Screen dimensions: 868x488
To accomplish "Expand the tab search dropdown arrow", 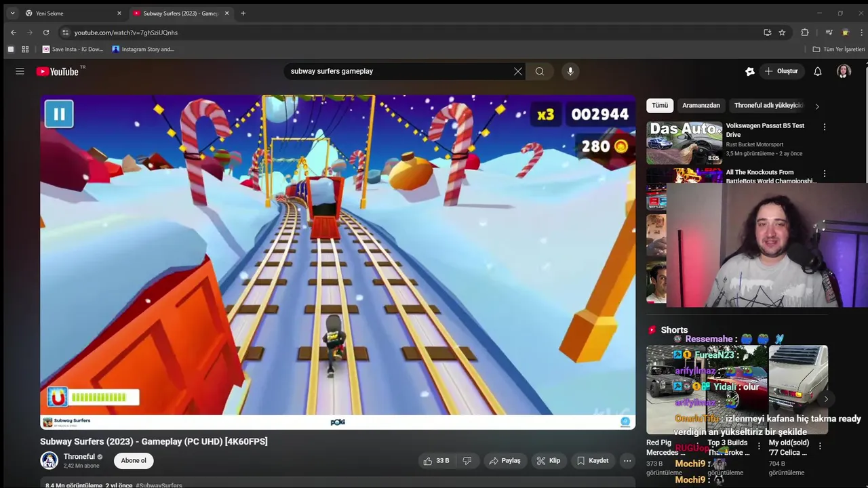I will pos(12,13).
